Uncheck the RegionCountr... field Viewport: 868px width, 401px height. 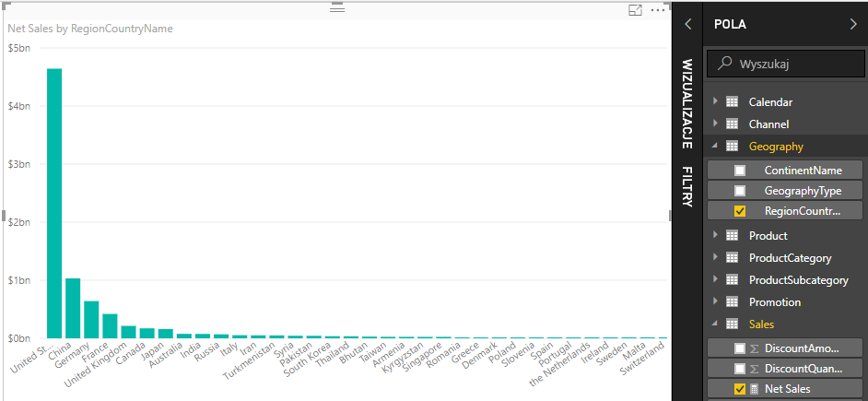click(740, 211)
